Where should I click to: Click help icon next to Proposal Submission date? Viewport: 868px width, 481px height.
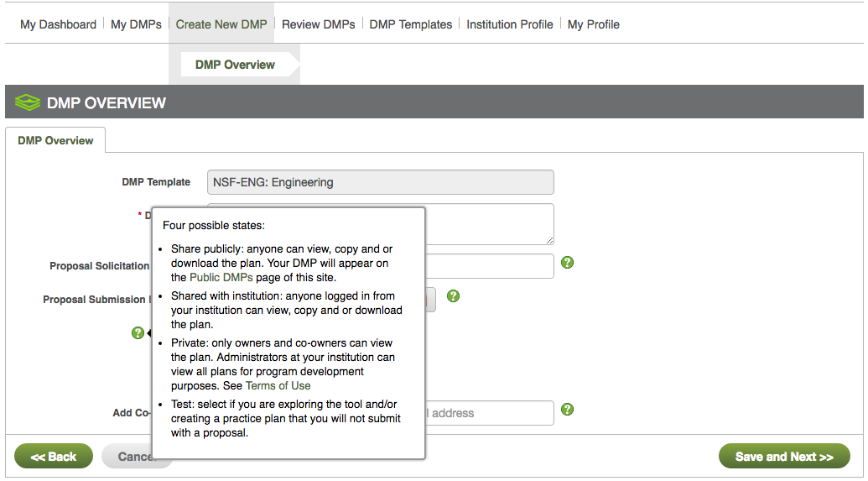[453, 295]
